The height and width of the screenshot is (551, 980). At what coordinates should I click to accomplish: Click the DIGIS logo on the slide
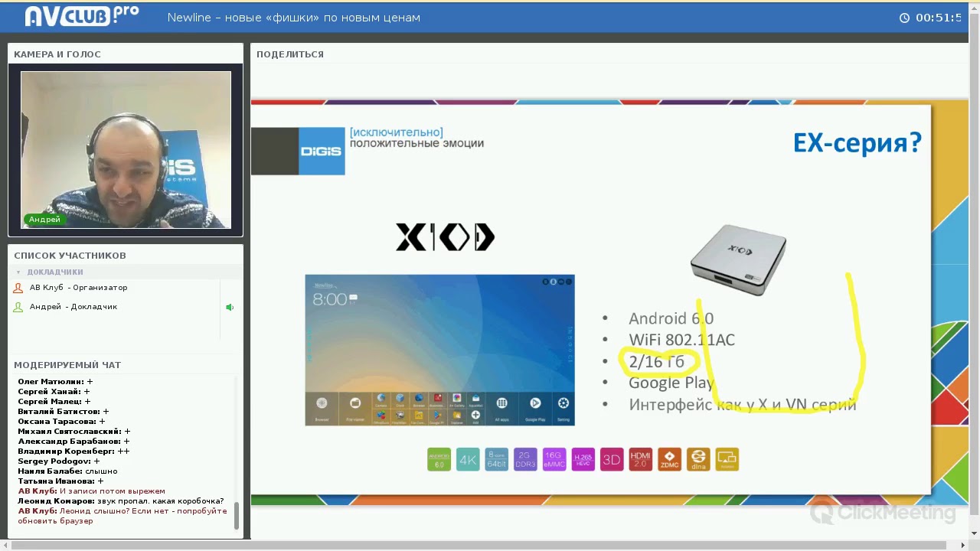[322, 151]
